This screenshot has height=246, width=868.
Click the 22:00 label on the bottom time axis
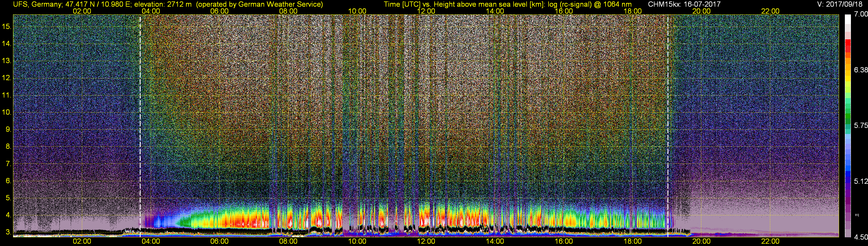pyautogui.click(x=770, y=241)
